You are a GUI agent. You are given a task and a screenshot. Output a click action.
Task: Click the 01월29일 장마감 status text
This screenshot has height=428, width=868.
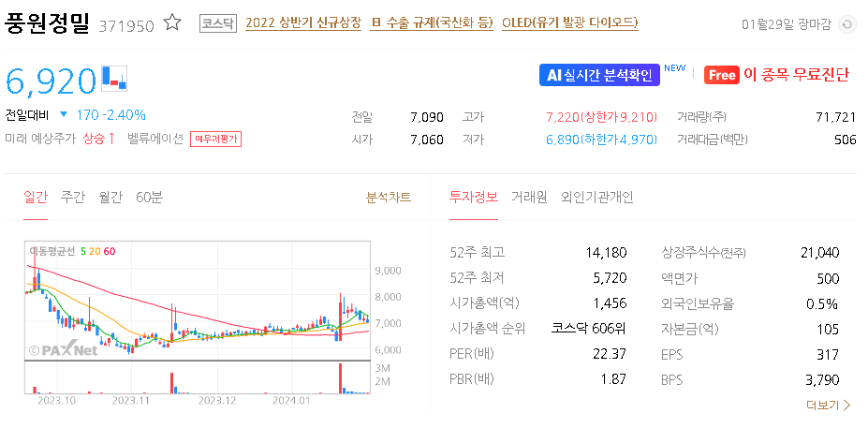click(x=787, y=25)
